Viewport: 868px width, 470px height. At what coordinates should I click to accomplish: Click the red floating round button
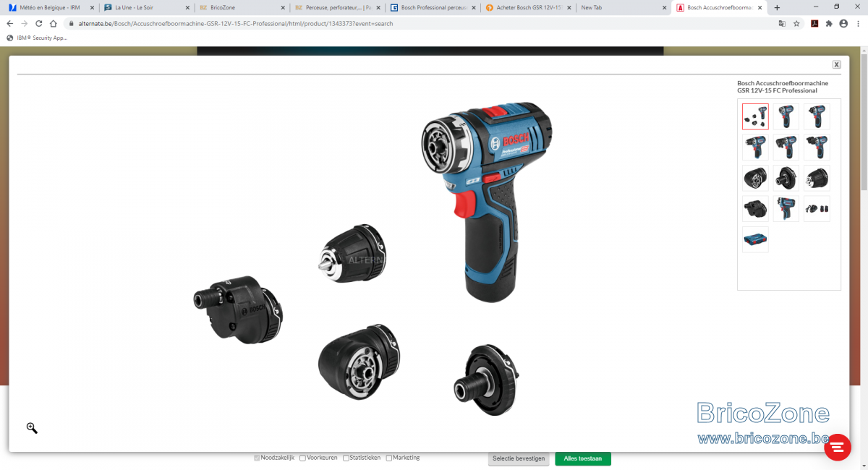point(838,448)
